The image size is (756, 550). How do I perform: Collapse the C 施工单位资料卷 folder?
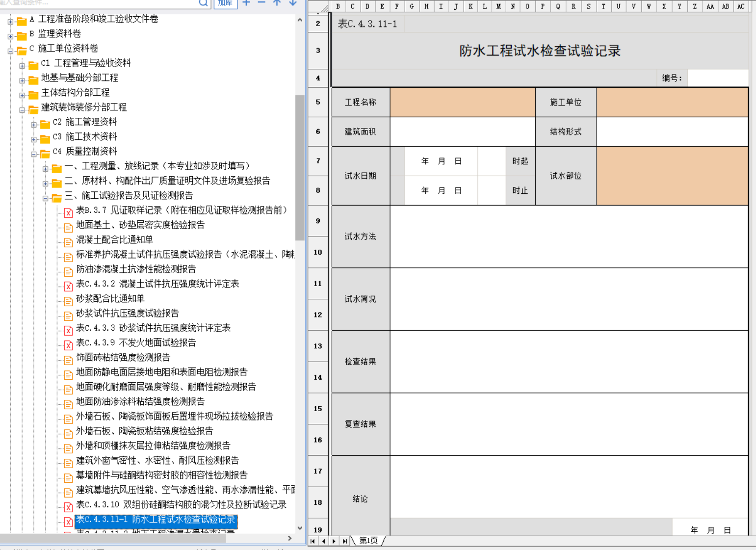point(10,51)
